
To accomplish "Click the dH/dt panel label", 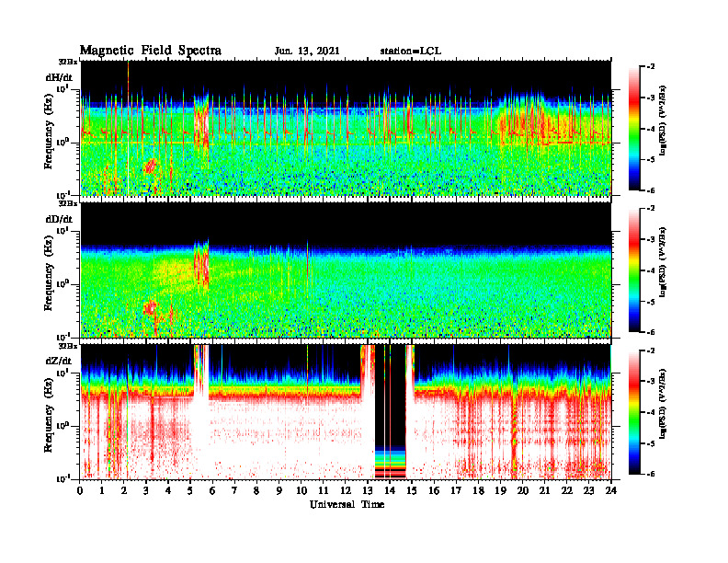I will click(x=59, y=77).
